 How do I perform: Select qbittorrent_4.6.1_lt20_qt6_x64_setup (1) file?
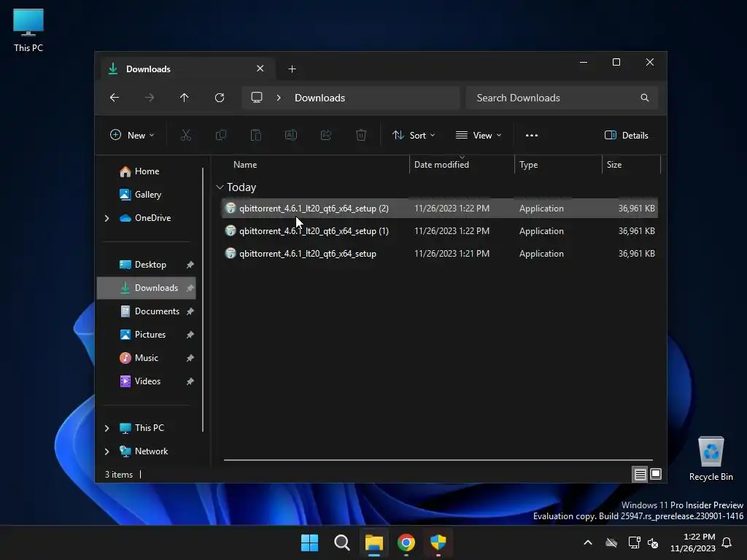click(439, 231)
